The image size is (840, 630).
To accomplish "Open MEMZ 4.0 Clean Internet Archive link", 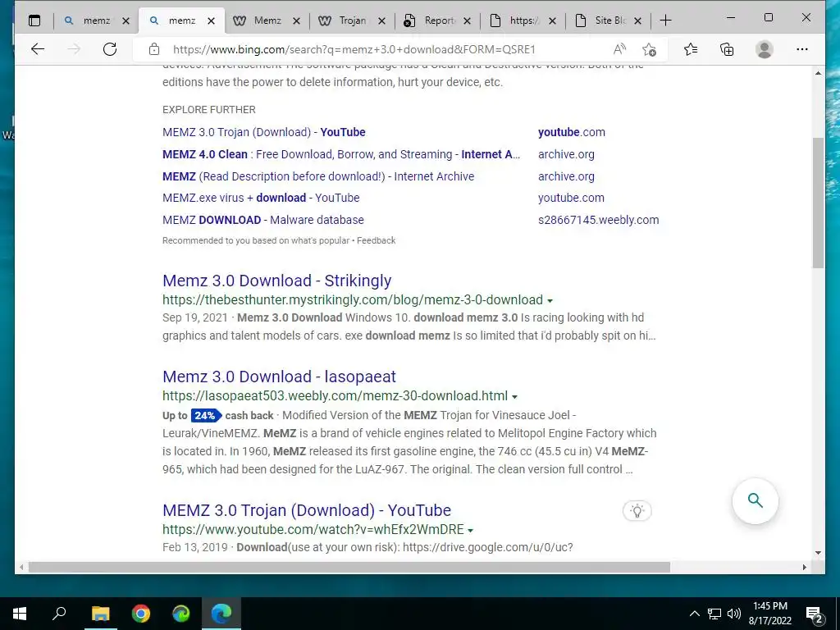I will tap(341, 154).
